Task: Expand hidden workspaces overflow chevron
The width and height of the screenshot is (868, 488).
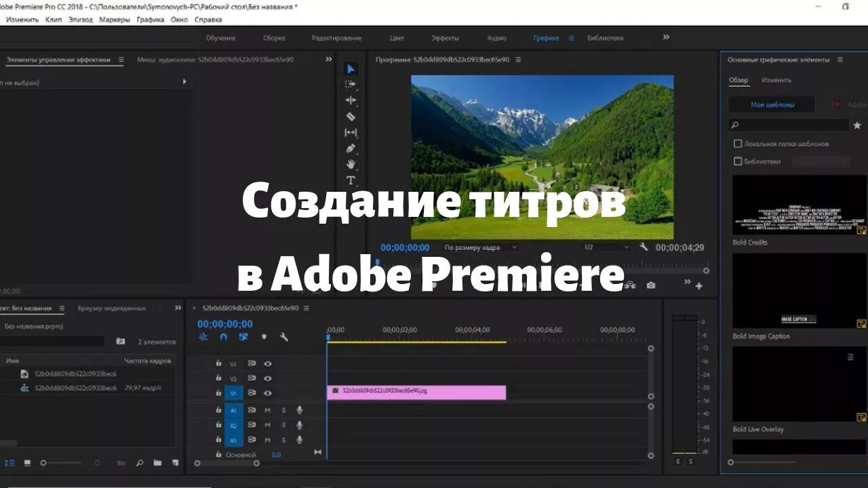Action: coord(667,37)
